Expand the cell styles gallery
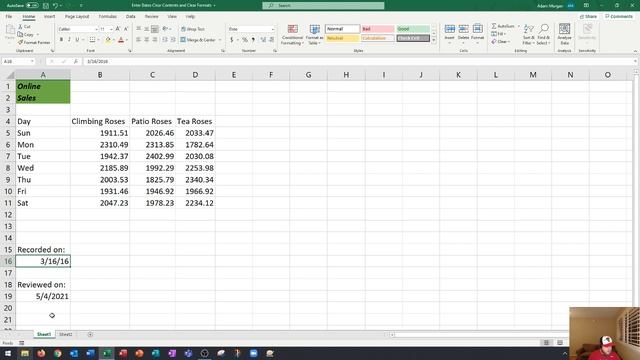The height and width of the screenshot is (360, 640). (x=433, y=40)
